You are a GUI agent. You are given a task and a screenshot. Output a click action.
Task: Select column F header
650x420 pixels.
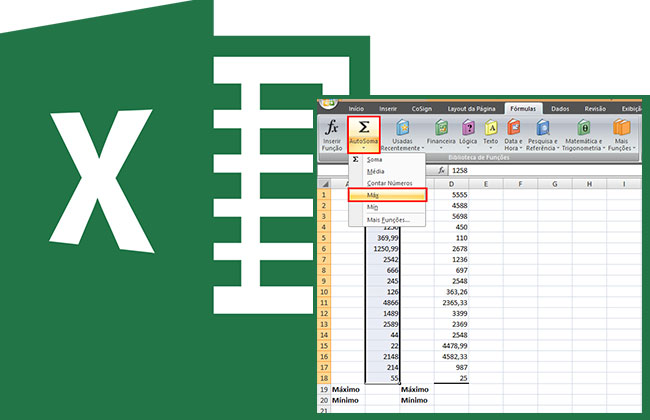(520, 184)
